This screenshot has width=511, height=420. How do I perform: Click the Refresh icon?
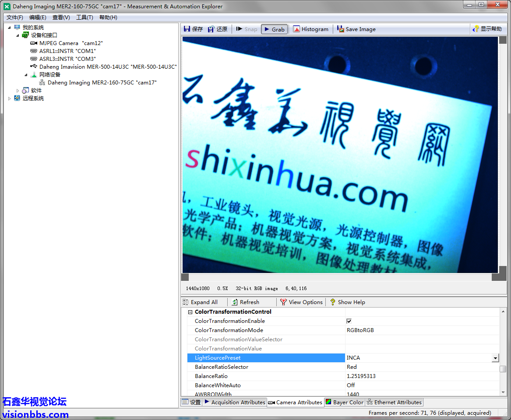235,302
